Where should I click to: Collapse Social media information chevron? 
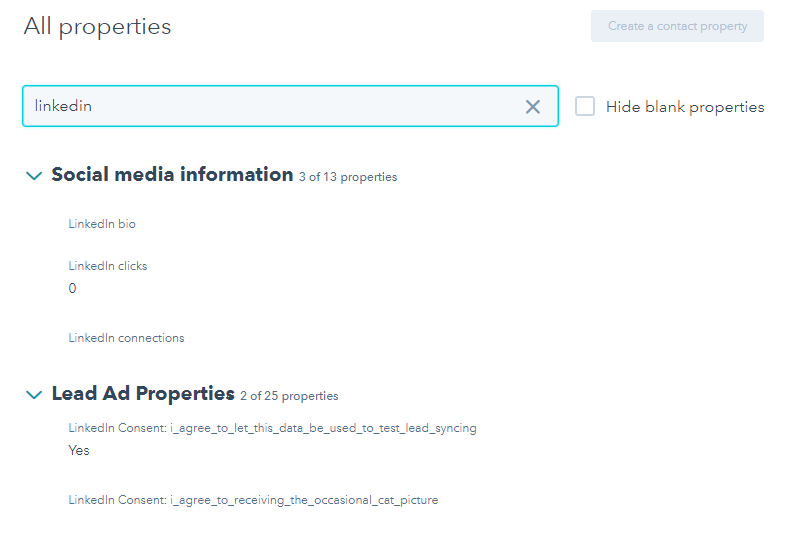(x=34, y=176)
